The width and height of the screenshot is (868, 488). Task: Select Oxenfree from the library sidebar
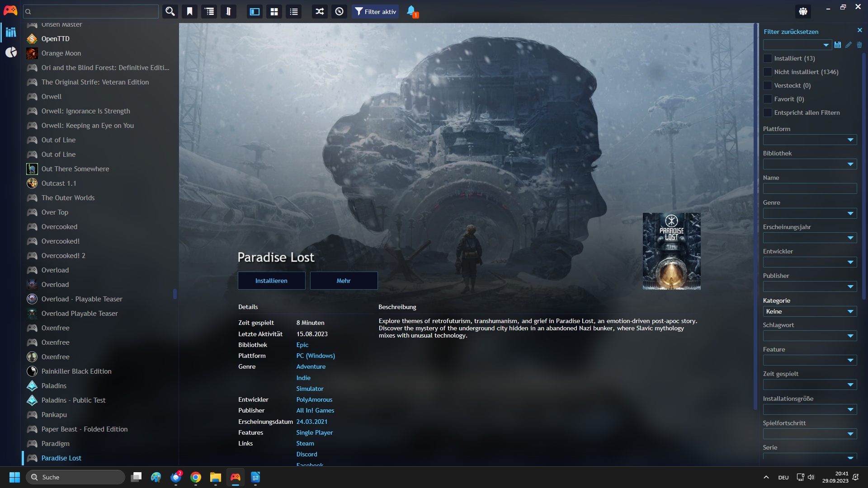pos(56,328)
